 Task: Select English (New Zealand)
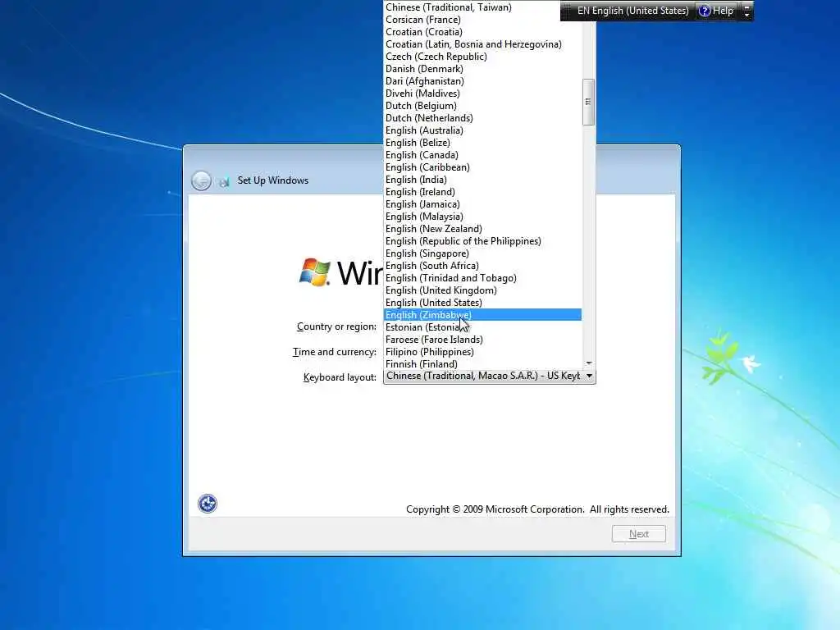pyautogui.click(x=482, y=229)
